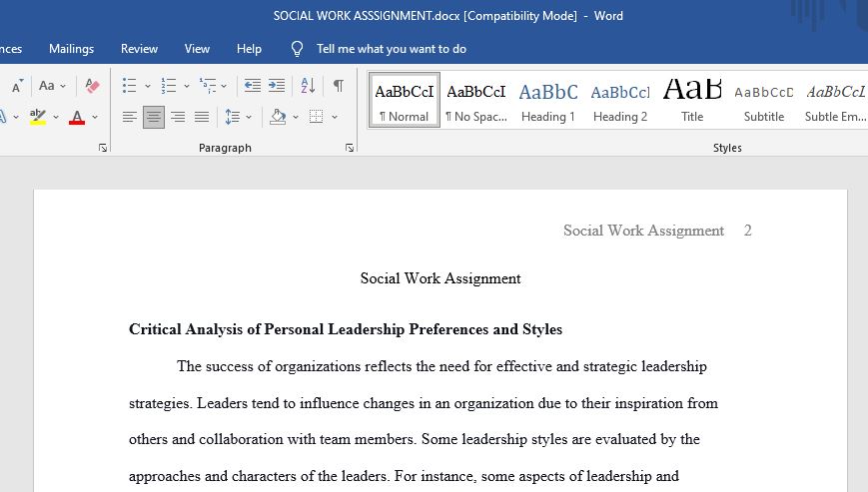
Task: Decrease the paragraph indent
Action: [253, 86]
